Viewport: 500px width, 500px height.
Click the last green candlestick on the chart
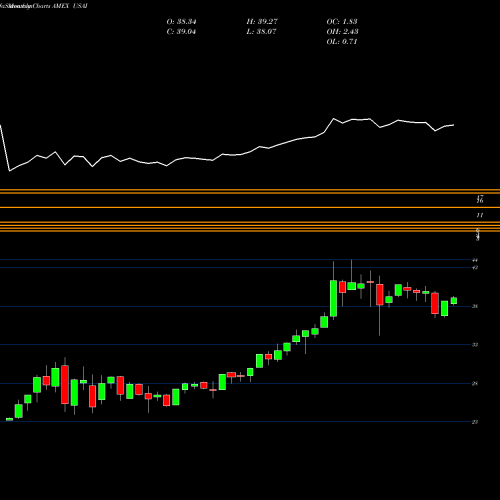click(454, 301)
